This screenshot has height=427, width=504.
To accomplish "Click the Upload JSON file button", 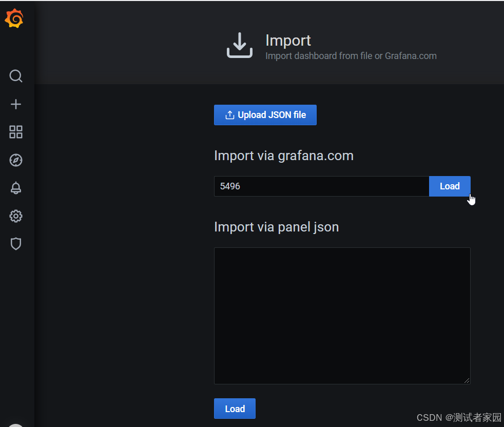I will click(x=265, y=115).
